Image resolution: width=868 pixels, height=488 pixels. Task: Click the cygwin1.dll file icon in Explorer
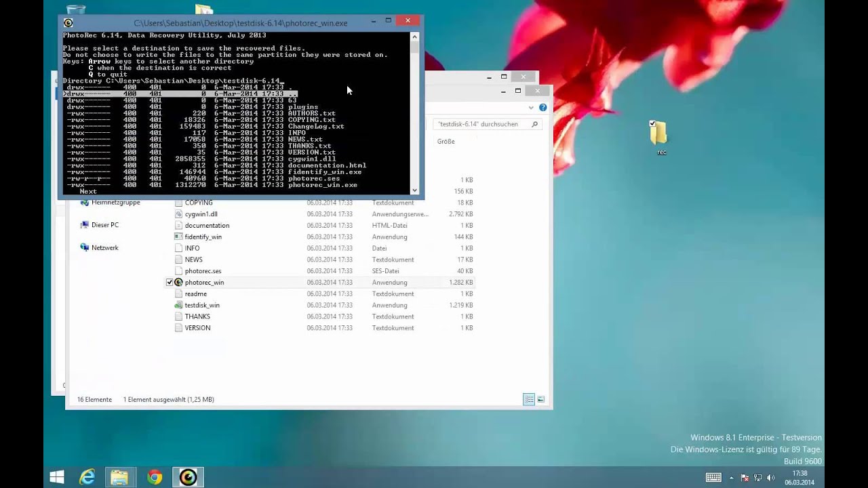[x=179, y=214]
